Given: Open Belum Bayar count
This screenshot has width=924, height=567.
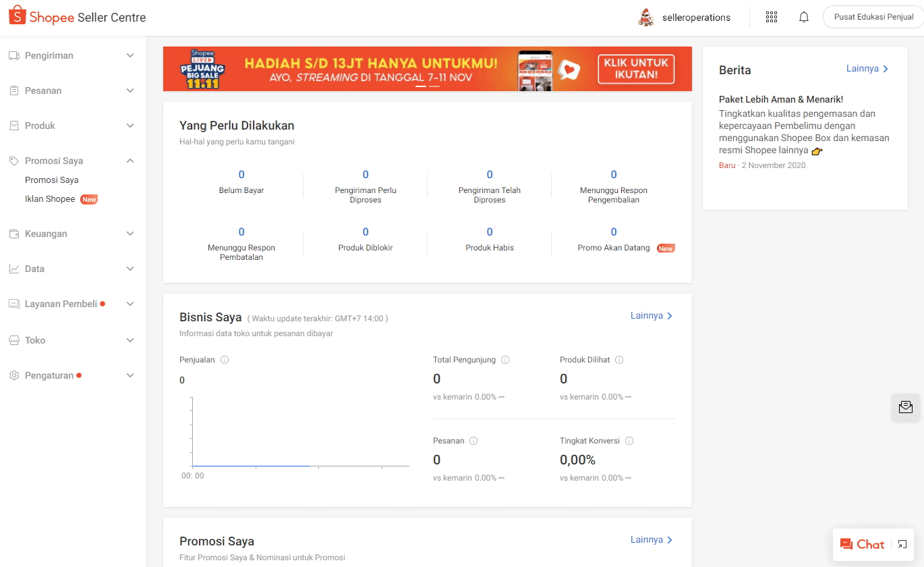Looking at the screenshot, I should pyautogui.click(x=241, y=175).
